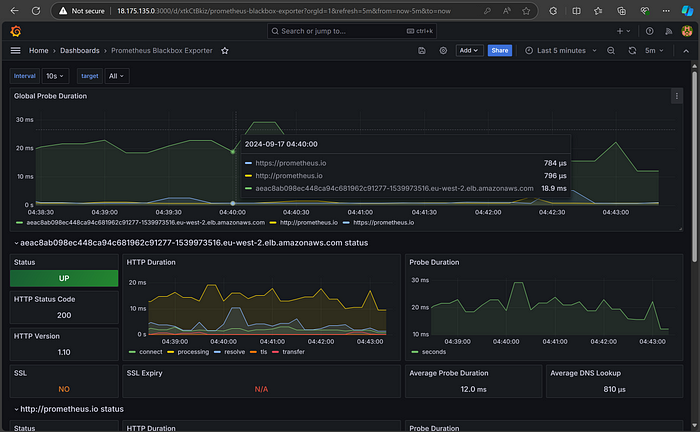Toggle the Grafana hamburger menu
700x432 pixels.
(x=16, y=50)
